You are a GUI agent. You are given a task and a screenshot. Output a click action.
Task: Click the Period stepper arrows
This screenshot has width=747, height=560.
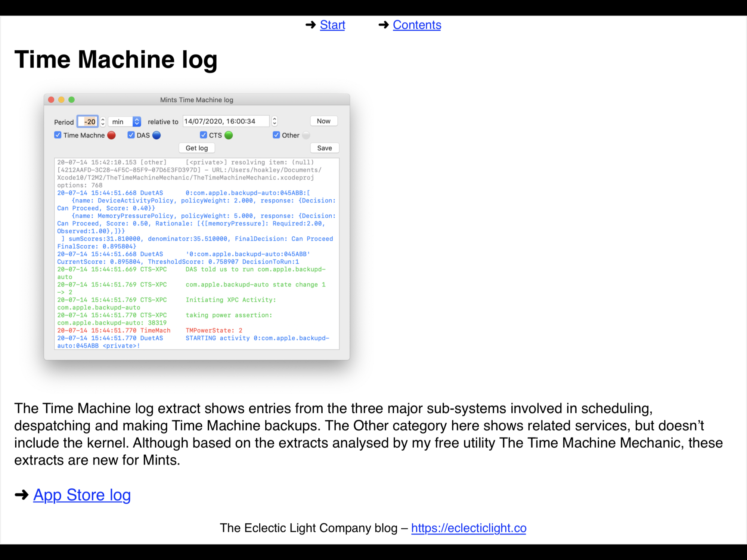pos(103,122)
